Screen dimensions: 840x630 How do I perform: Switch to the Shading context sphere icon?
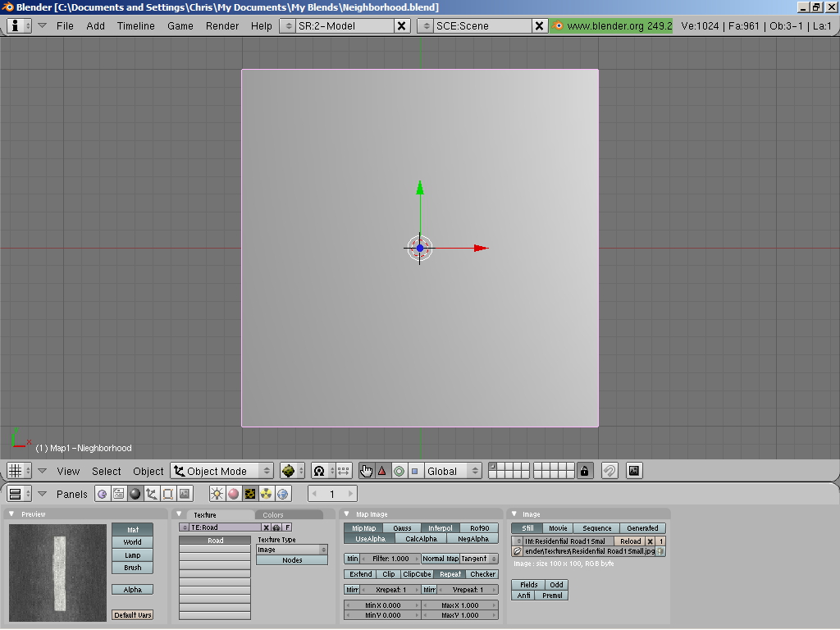pos(135,494)
